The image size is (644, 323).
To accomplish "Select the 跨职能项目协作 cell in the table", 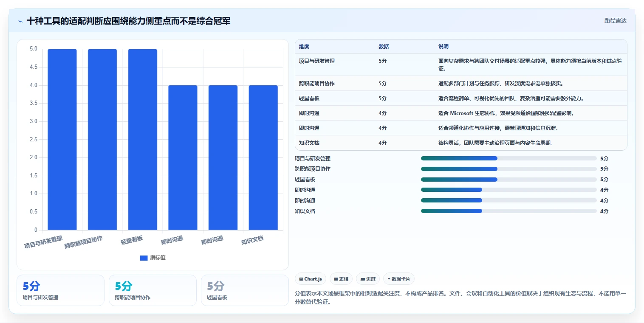I will point(317,84).
